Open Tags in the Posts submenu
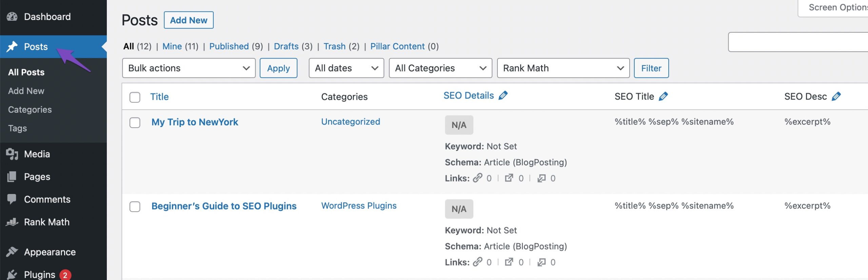This screenshot has height=280, width=868. (x=17, y=128)
